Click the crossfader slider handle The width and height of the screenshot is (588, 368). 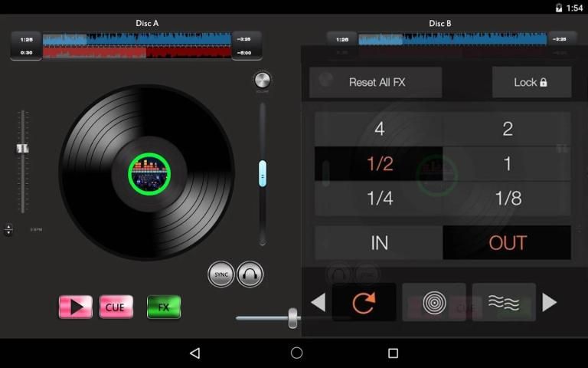292,317
